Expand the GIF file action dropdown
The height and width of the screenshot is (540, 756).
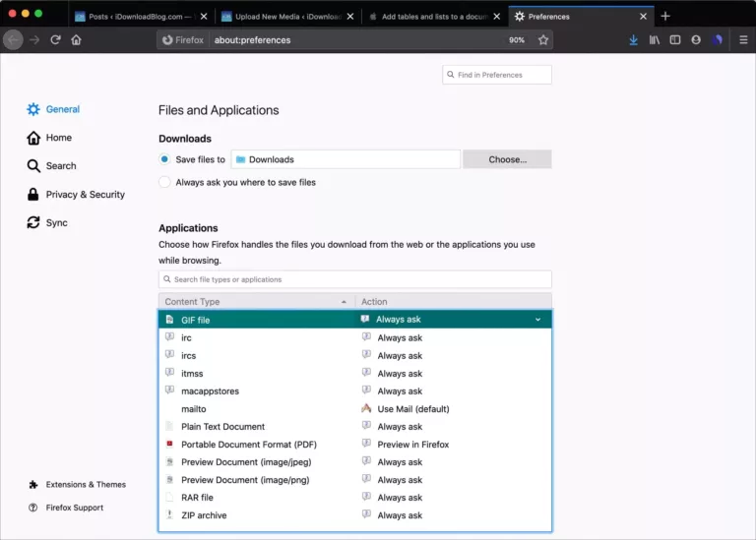[537, 320]
